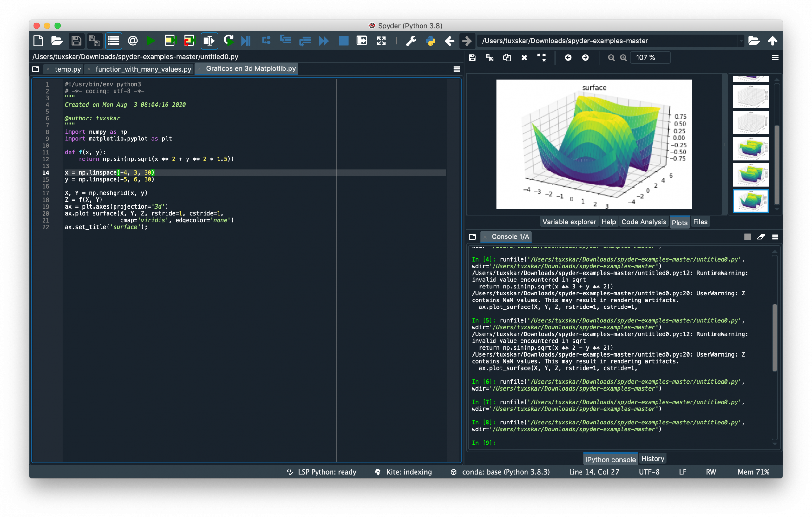Open the Variable explorer tab
This screenshot has height=517, width=812.
[x=569, y=222]
